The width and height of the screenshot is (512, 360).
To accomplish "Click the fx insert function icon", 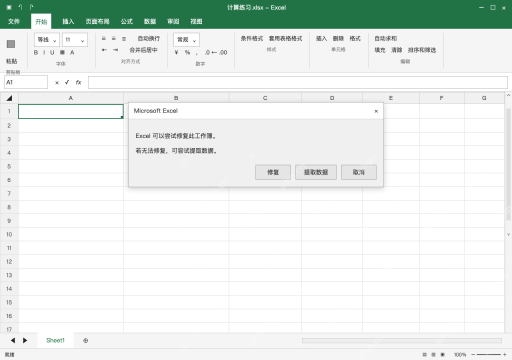I will pyautogui.click(x=78, y=82).
